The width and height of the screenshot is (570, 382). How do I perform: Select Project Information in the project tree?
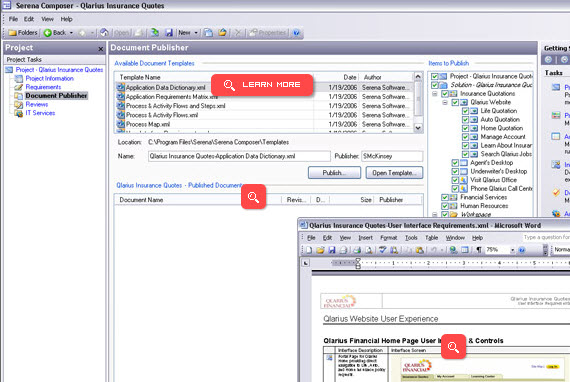(x=49, y=78)
